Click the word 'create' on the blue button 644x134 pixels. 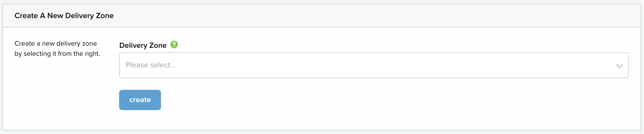140,100
